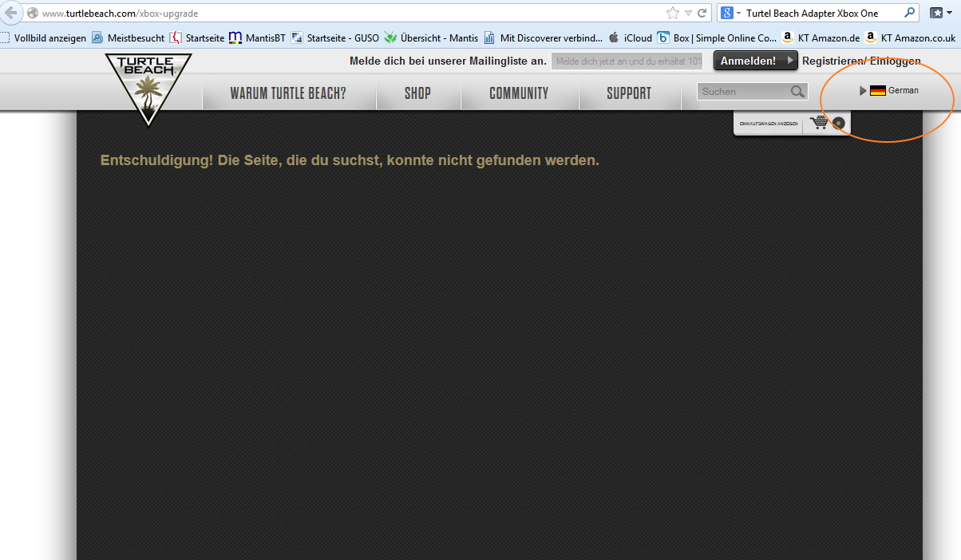The width and height of the screenshot is (961, 560).
Task: Open the 'KT Amazon.co.uk' bookmark
Action: click(911, 37)
